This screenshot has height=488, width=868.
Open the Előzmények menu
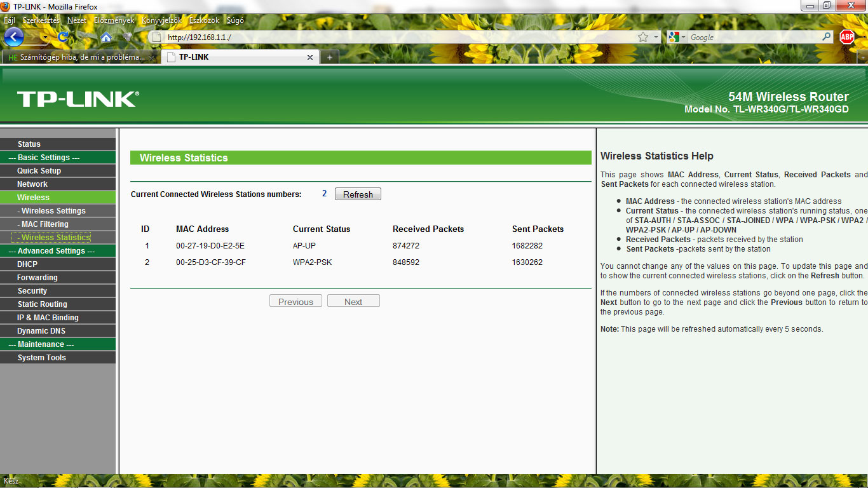114,20
